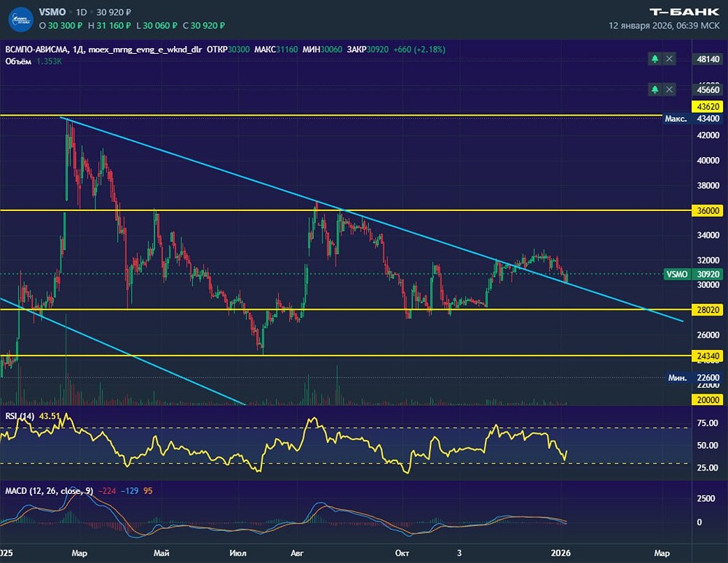Click the MACD signal value -129
Screen dimensions: 728x563
click(x=130, y=491)
